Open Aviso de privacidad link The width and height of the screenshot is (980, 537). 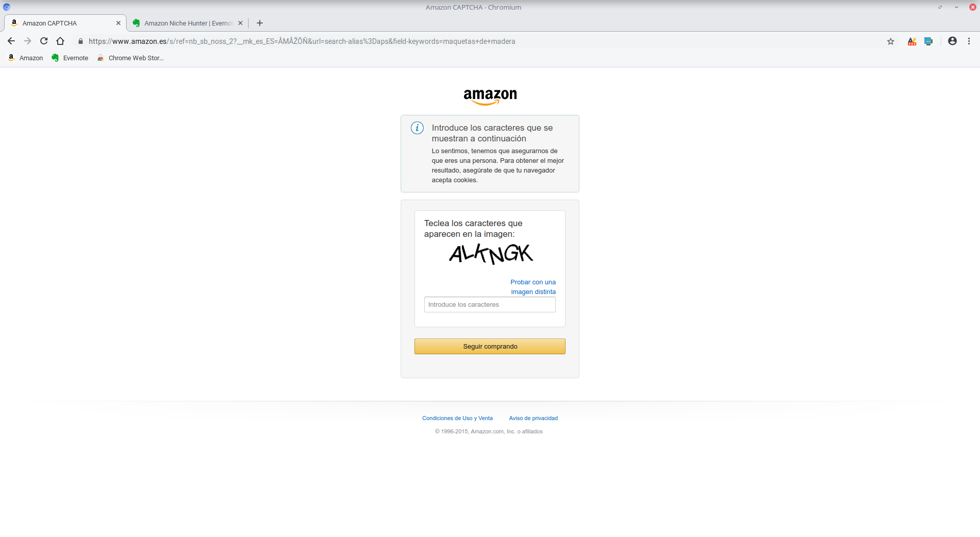[x=533, y=418]
